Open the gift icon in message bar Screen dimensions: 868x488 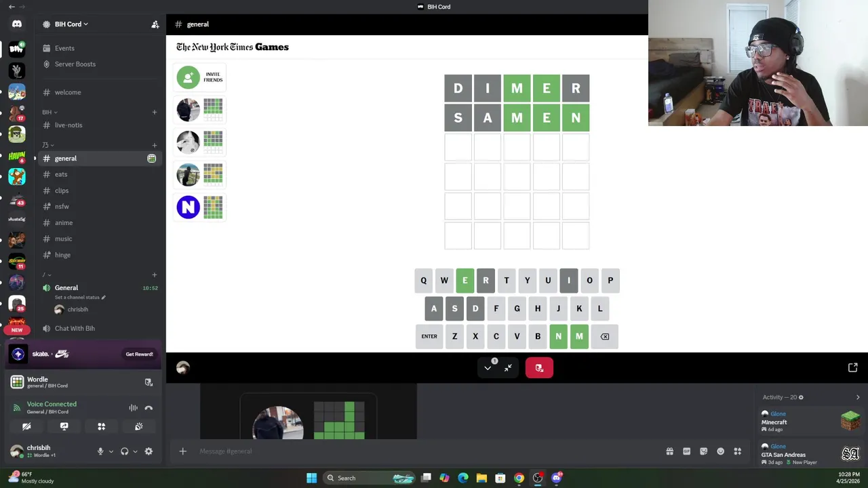pyautogui.click(x=669, y=451)
